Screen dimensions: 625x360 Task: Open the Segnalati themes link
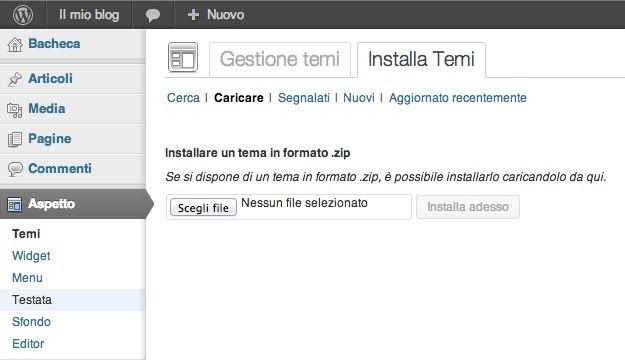point(304,98)
